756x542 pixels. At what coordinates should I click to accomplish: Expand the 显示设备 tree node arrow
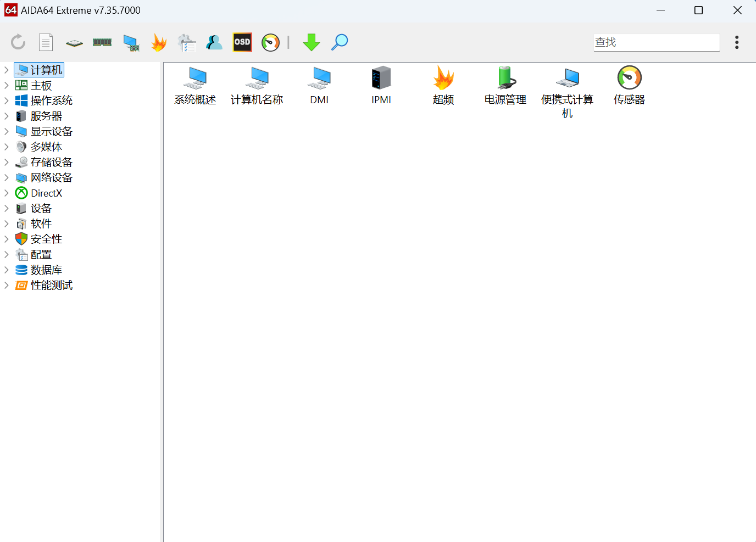[7, 131]
